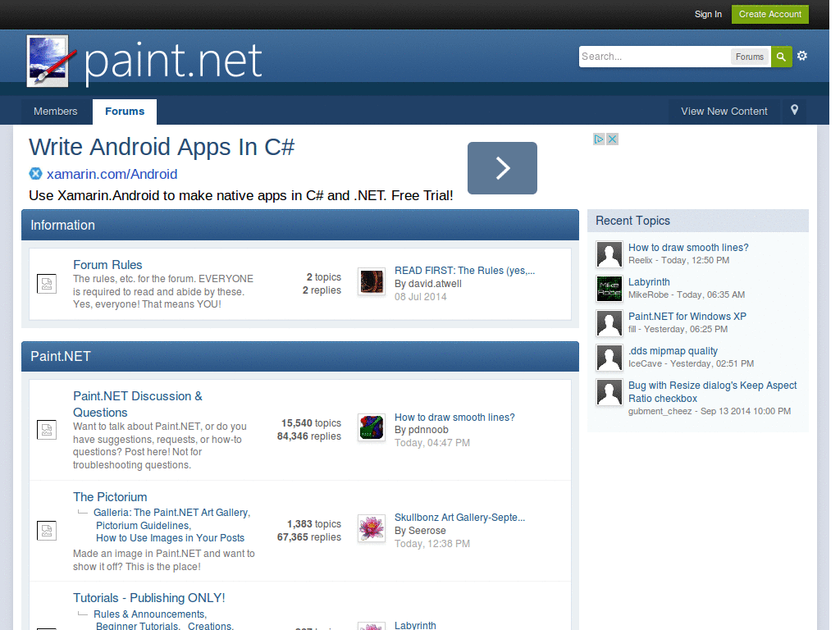Click the Create Account button
Image resolution: width=840 pixels, height=630 pixels.
click(x=769, y=15)
